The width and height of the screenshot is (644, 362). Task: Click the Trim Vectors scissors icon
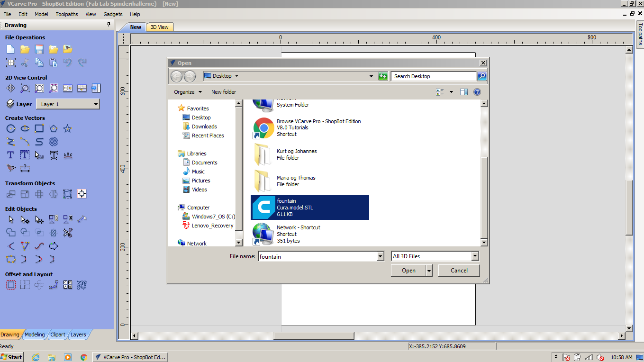(68, 233)
